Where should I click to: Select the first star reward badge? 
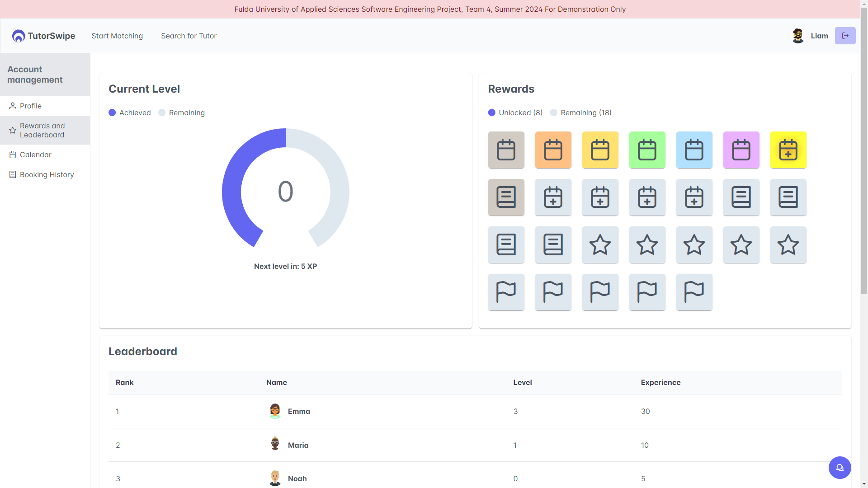click(600, 245)
